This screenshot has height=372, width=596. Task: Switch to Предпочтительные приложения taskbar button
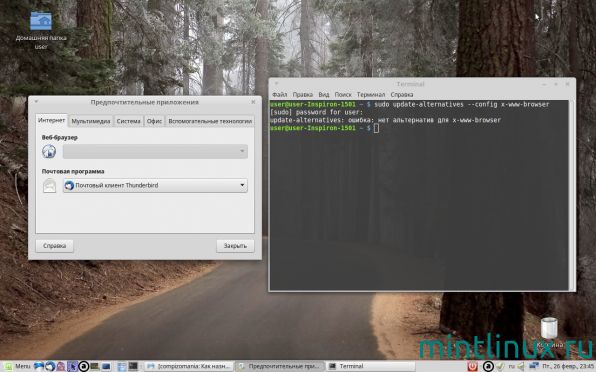(279, 366)
